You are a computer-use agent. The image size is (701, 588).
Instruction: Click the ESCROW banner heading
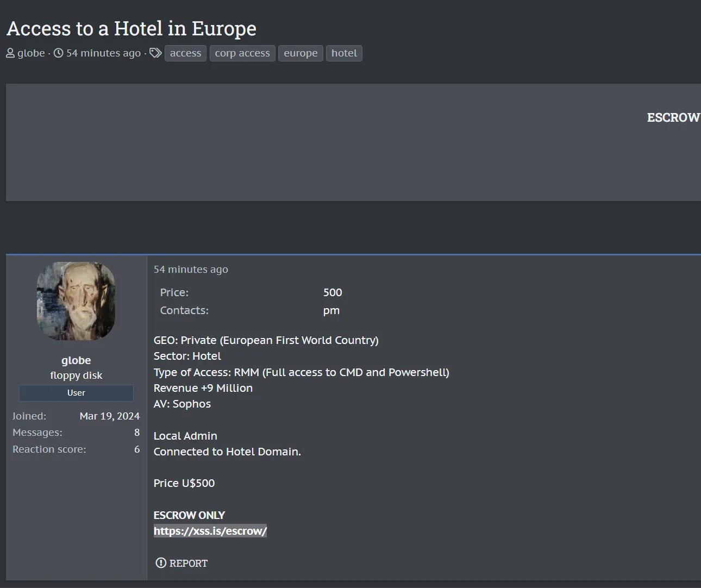[x=673, y=117]
